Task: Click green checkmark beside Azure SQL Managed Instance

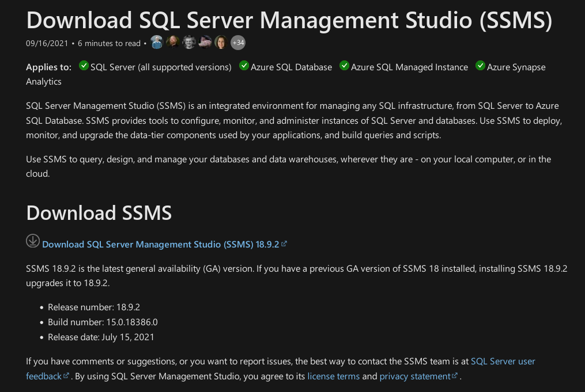Action: click(x=344, y=66)
